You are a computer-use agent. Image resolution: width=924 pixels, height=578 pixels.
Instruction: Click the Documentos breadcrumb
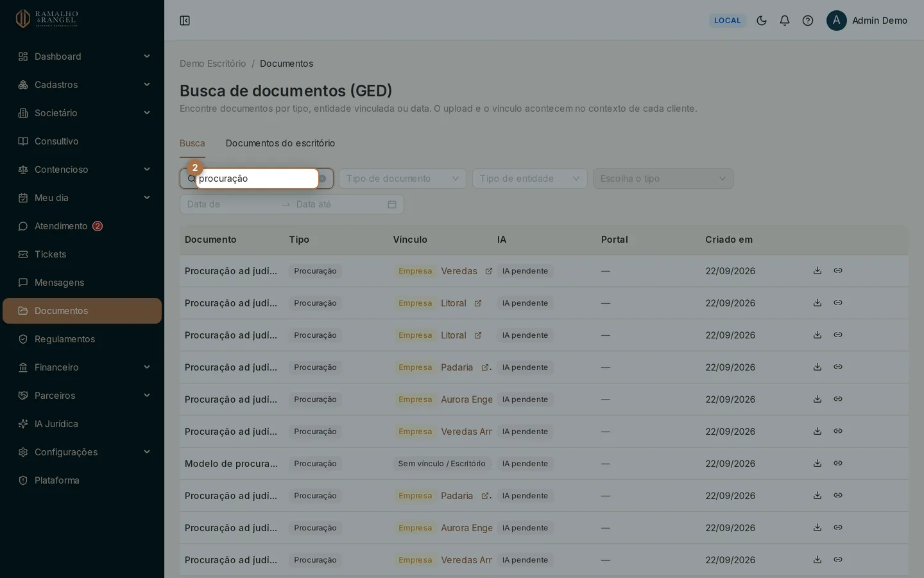(287, 64)
